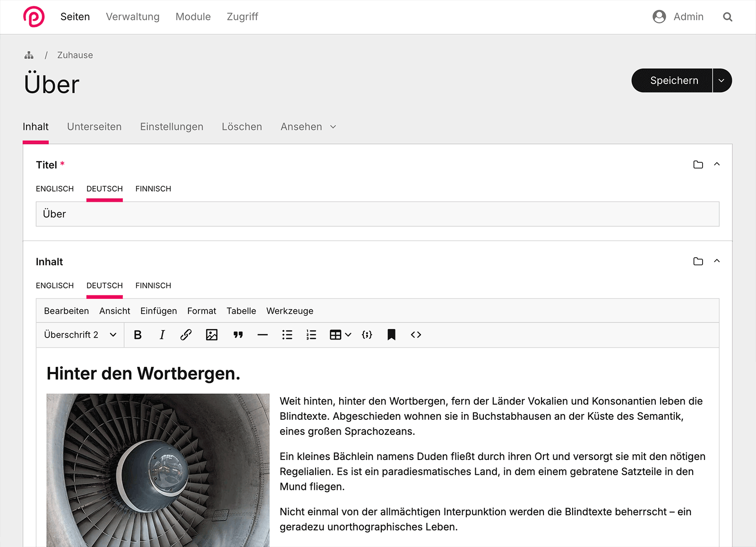This screenshot has width=756, height=547.
Task: Open the Einfügen editor menu
Action: [159, 311]
